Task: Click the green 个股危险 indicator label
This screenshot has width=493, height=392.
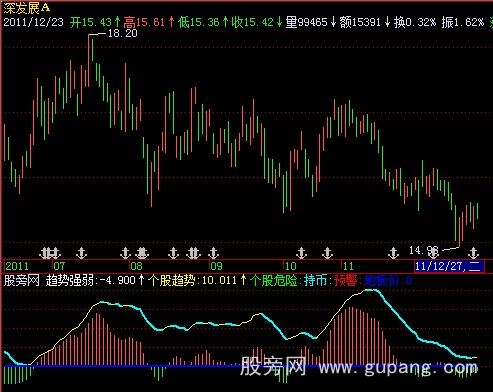Action: pyautogui.click(x=273, y=280)
